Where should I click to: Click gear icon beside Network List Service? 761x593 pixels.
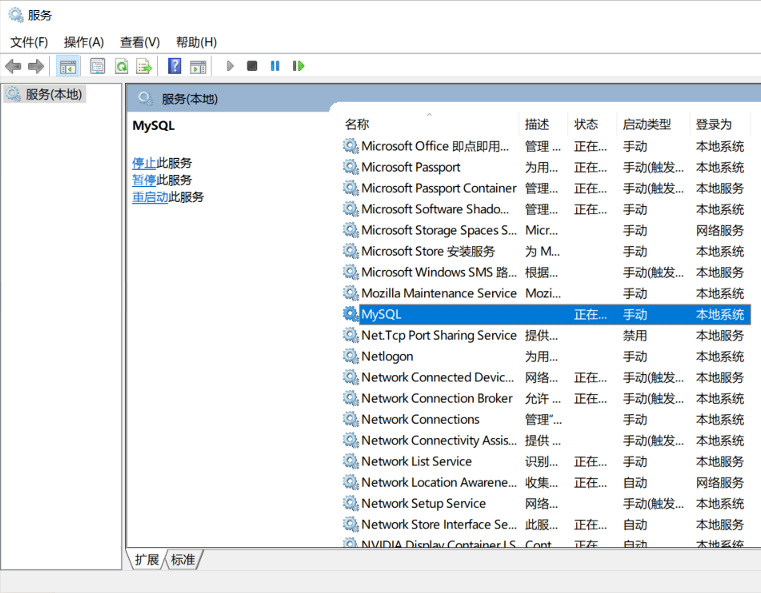[350, 461]
